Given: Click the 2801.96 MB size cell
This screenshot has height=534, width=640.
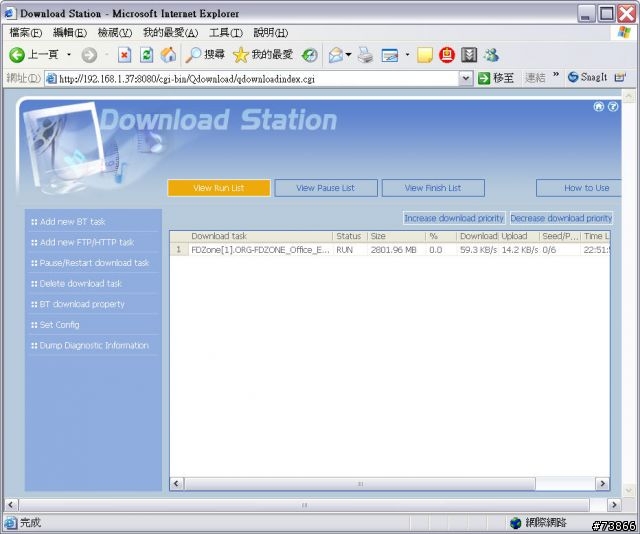Looking at the screenshot, I should tap(393, 249).
